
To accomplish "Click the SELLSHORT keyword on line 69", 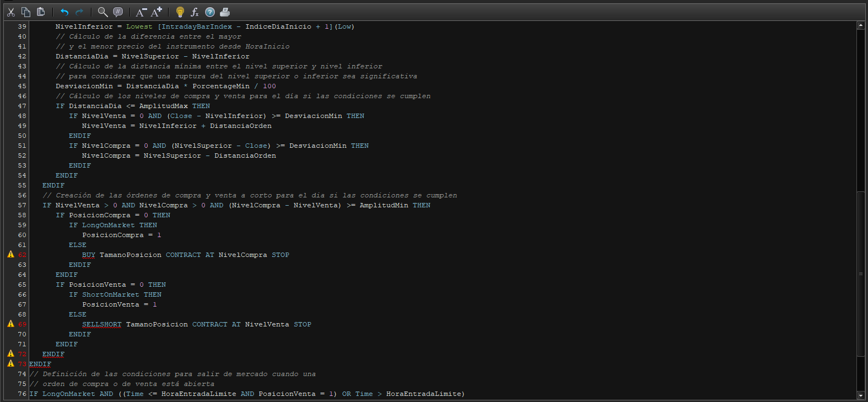I will [x=102, y=324].
